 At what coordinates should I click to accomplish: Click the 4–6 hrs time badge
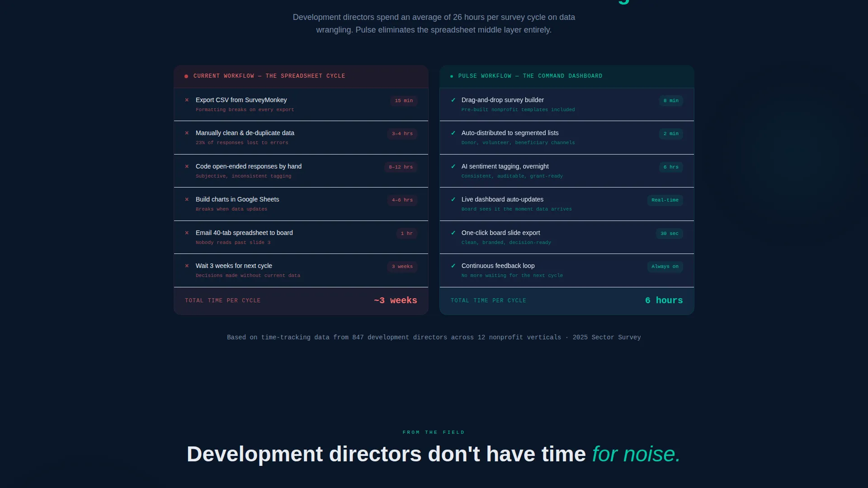pyautogui.click(x=402, y=200)
